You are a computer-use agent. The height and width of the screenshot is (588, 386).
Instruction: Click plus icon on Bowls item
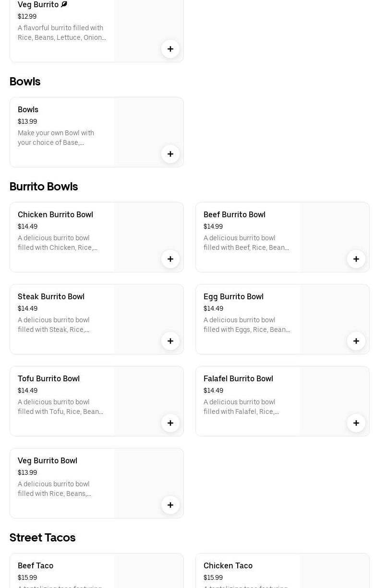click(x=170, y=154)
